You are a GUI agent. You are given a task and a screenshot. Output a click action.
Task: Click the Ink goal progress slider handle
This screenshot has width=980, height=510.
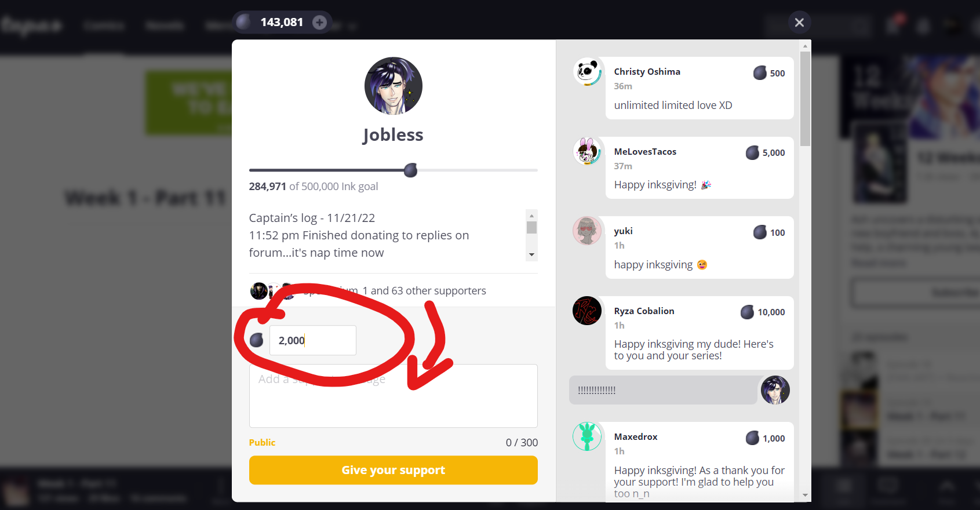pyautogui.click(x=410, y=170)
